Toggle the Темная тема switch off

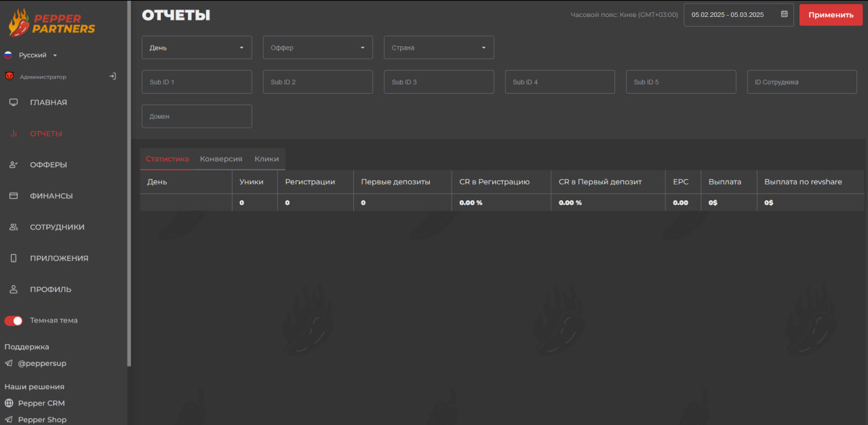pos(14,320)
